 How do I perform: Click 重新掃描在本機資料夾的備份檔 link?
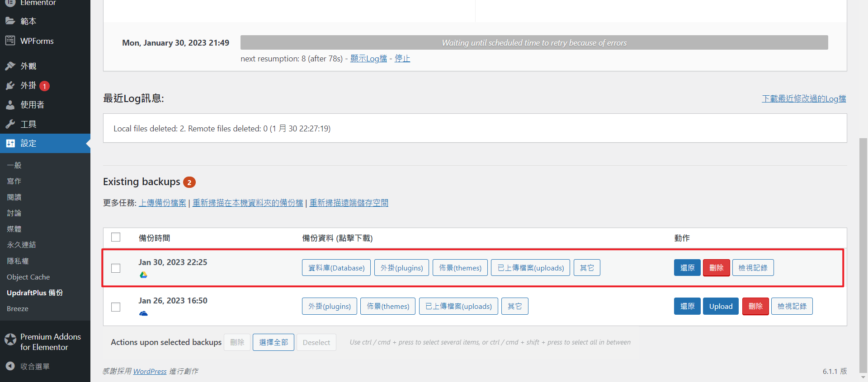point(248,203)
